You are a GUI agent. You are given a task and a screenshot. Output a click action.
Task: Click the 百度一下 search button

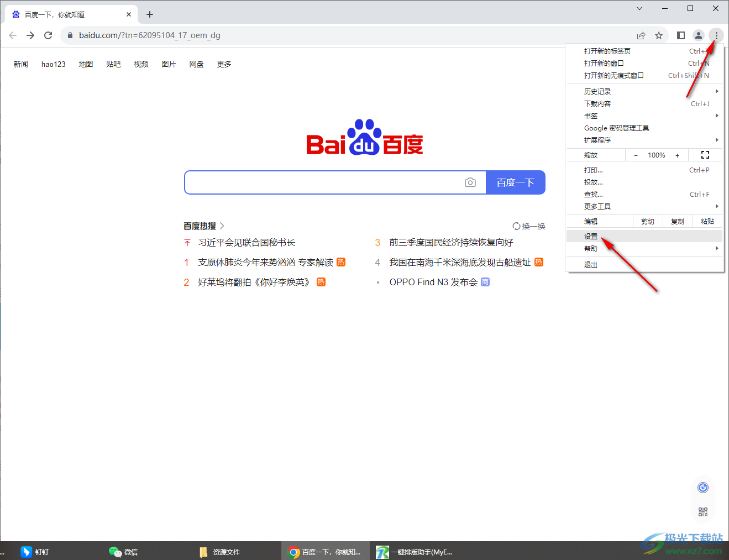[516, 182]
